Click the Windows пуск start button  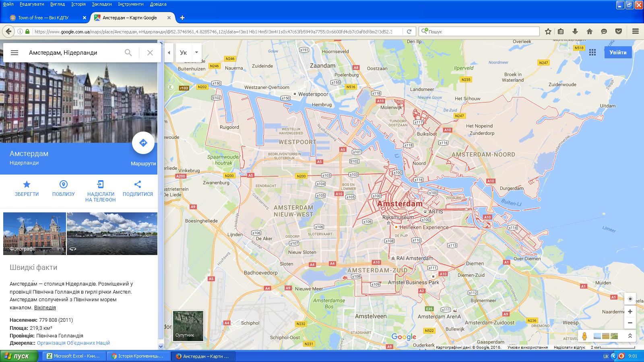(x=19, y=356)
